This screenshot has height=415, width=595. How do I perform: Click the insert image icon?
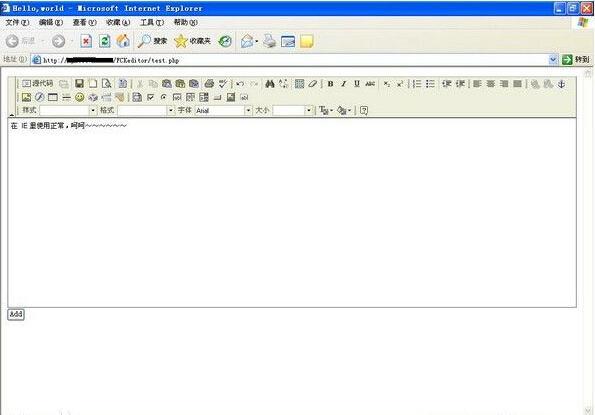click(x=26, y=97)
